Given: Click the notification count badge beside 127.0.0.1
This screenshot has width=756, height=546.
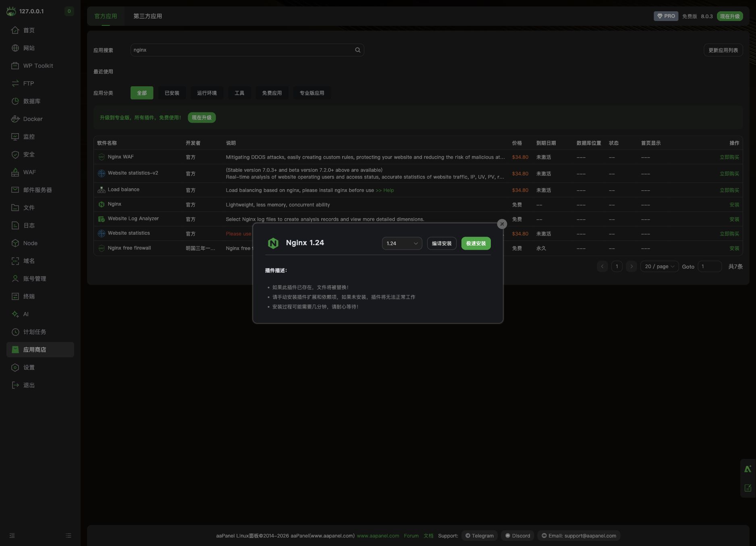Looking at the screenshot, I should coord(69,11).
